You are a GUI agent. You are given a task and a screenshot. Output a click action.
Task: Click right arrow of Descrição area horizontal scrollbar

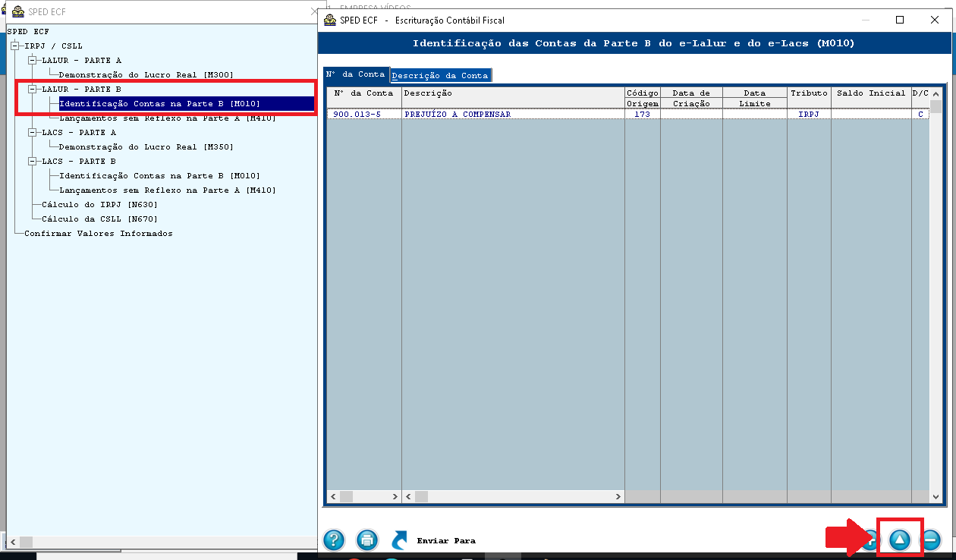pyautogui.click(x=618, y=496)
